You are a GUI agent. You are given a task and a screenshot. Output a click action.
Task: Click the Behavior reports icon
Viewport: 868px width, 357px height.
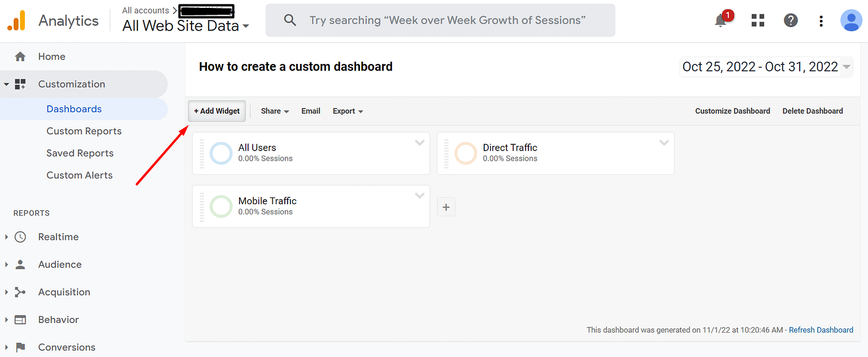click(x=20, y=319)
